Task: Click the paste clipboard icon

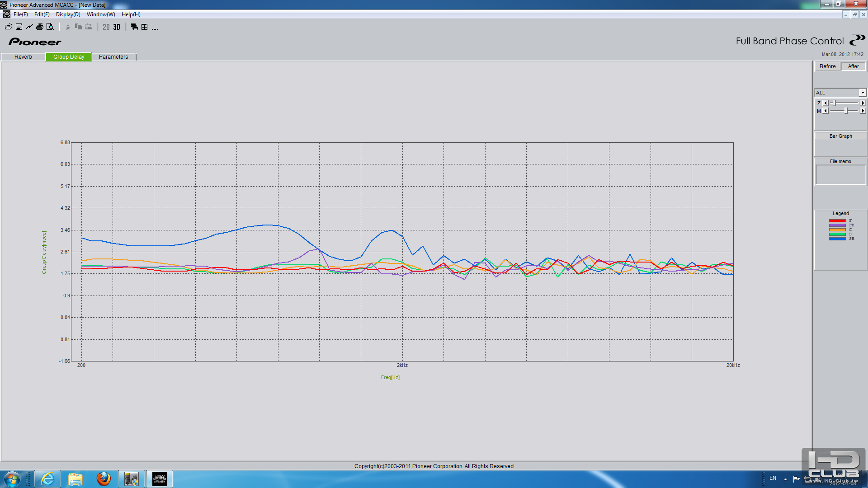Action: (x=89, y=27)
